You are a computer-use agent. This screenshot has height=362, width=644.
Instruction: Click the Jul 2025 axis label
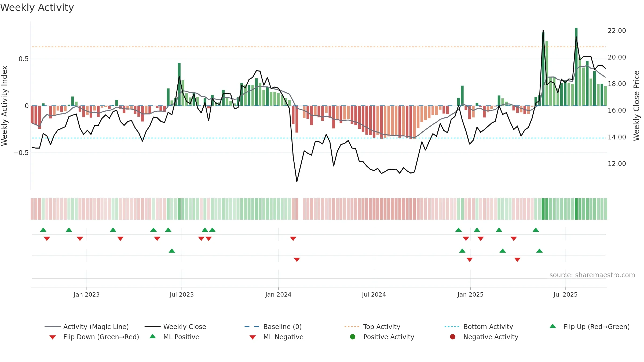click(x=565, y=294)
